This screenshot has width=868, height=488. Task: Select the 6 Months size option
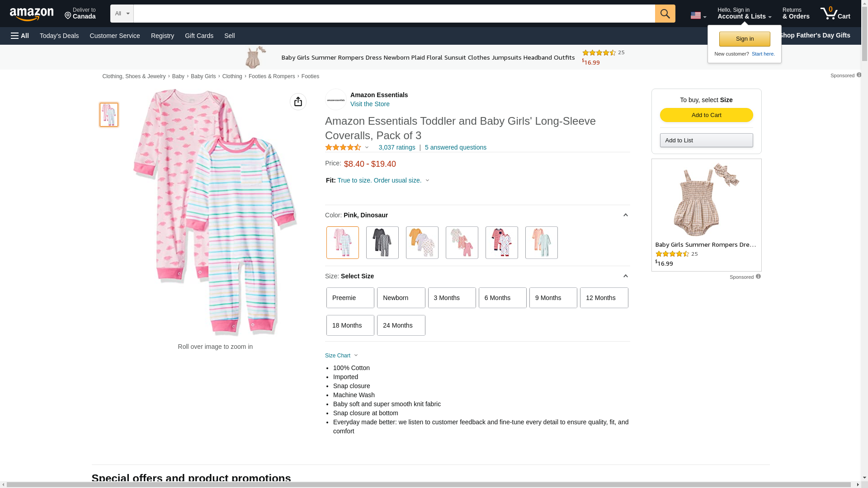point(502,298)
